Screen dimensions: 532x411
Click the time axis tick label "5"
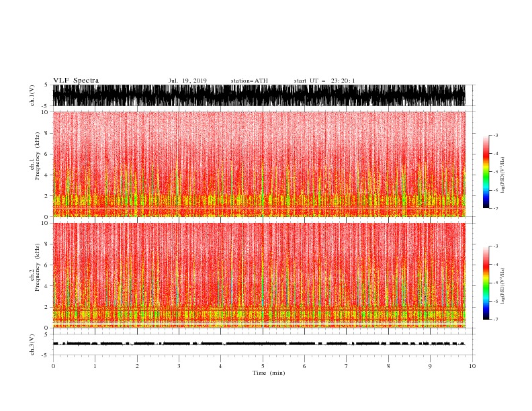tap(263, 366)
